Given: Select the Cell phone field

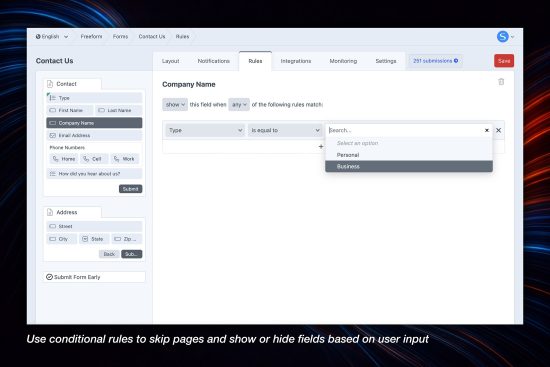Looking at the screenshot, I should pos(94,159).
